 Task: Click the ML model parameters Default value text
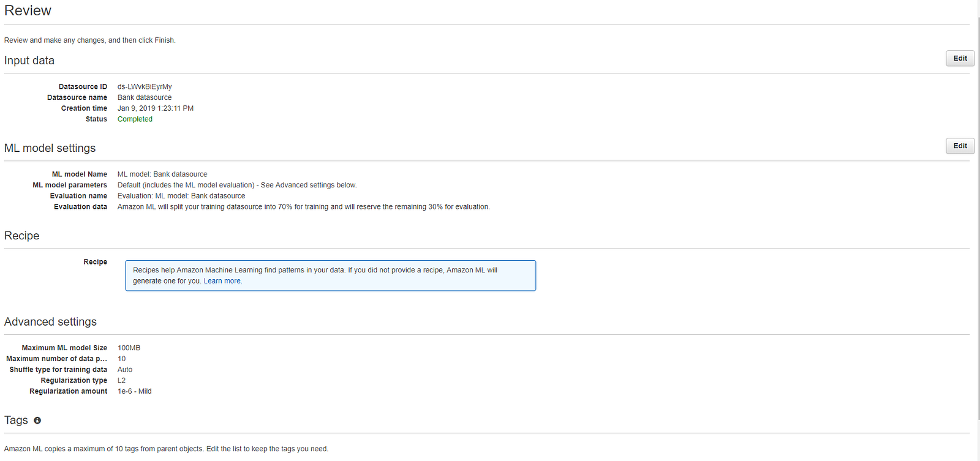(237, 186)
